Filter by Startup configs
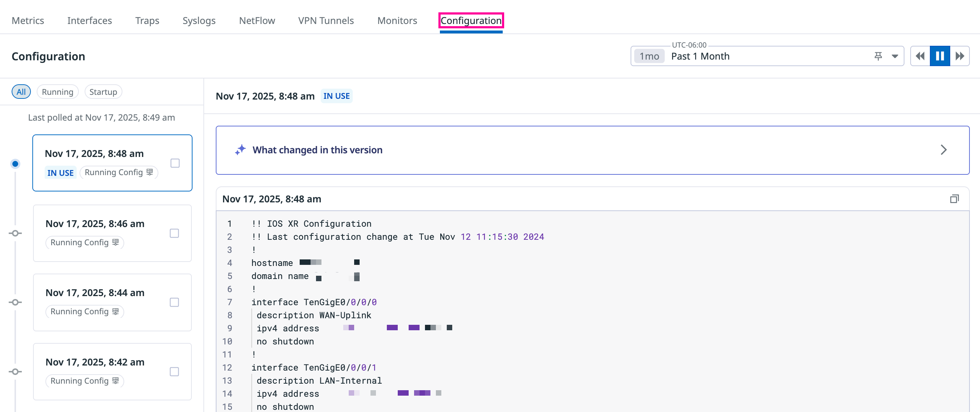Screen dimensions: 980x412 [103, 92]
